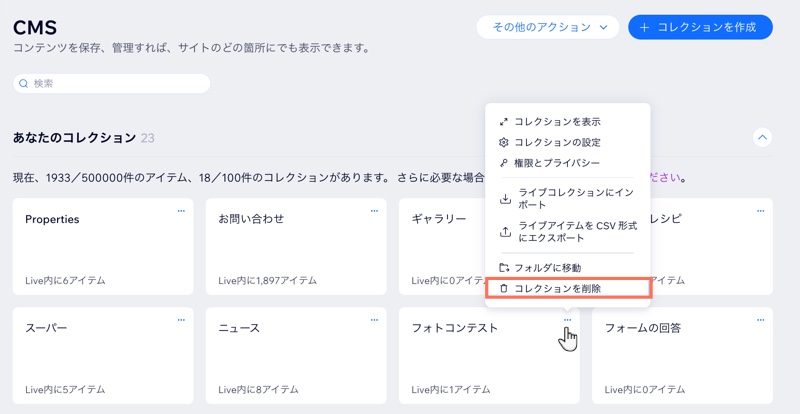Select コレクションを削除 from the menu

point(567,288)
